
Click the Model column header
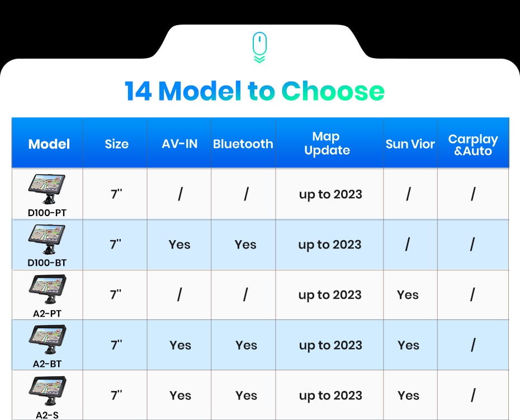click(49, 144)
